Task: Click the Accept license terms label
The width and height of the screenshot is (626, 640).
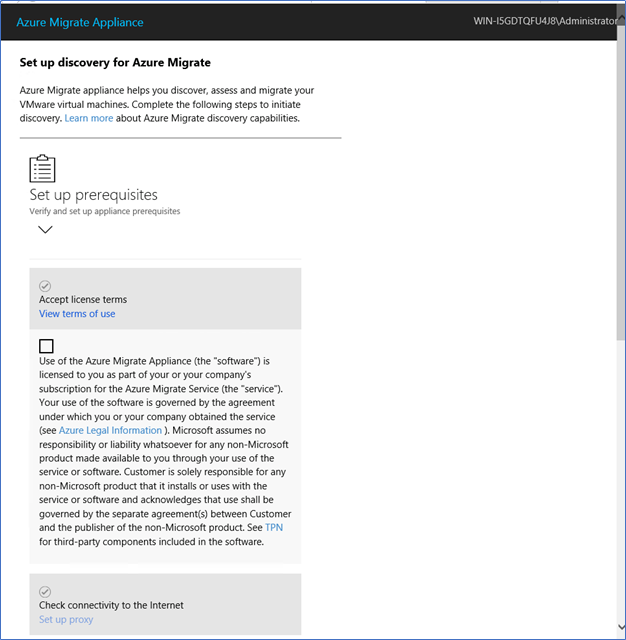Action: point(83,300)
